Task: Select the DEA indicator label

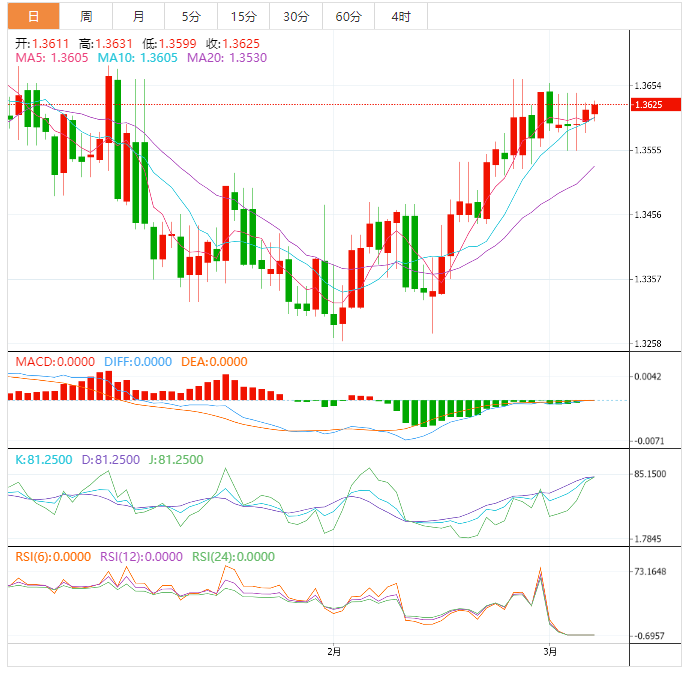Action: [214, 362]
